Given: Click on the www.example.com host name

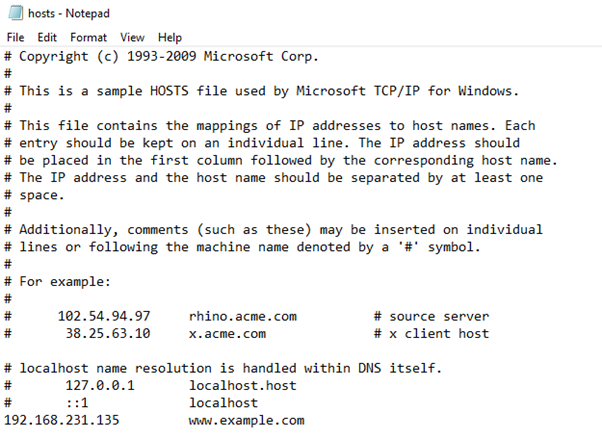Looking at the screenshot, I should [x=246, y=420].
